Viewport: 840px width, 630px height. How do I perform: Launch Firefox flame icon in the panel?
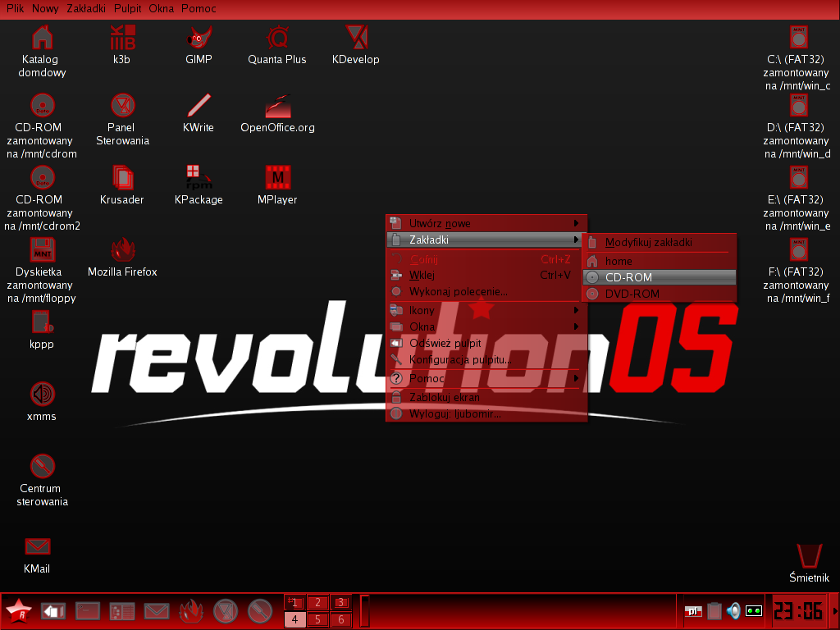190,611
